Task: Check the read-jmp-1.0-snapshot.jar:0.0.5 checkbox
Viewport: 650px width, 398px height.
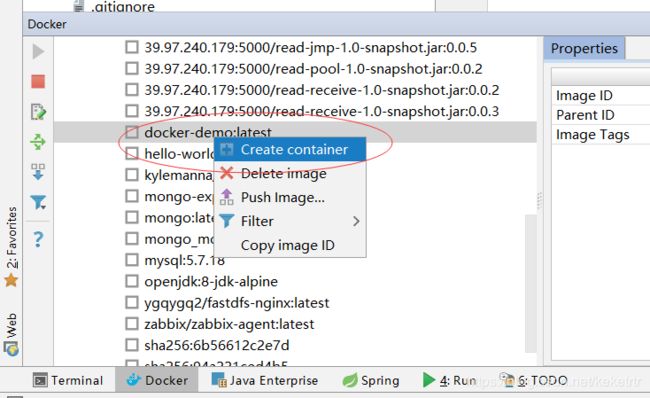Action: point(132,47)
